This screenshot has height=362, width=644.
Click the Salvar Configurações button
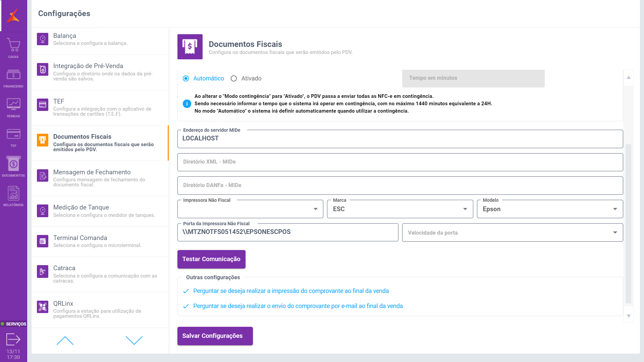pyautogui.click(x=215, y=336)
